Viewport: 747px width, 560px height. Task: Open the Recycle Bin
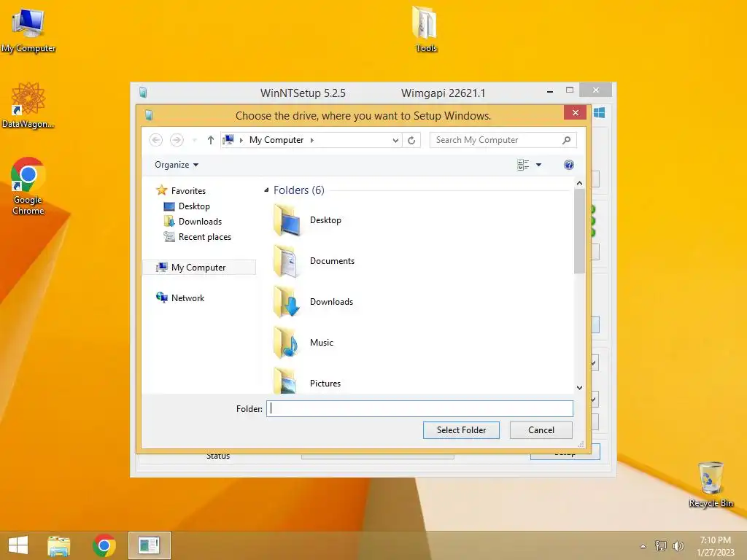coord(711,484)
